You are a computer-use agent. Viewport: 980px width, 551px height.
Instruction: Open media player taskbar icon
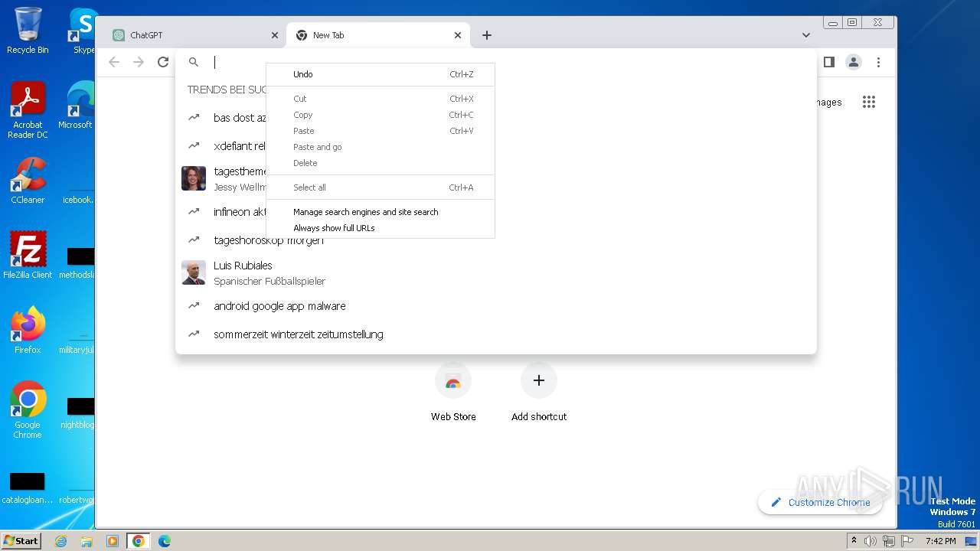[112, 541]
